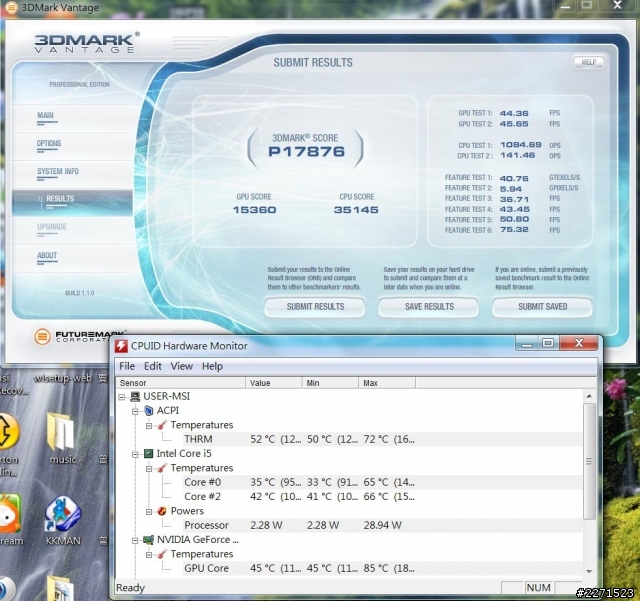Viewport: 640px width, 601px height.
Task: Collapse Intel Core i5 Temperatures node
Action: tap(149, 469)
